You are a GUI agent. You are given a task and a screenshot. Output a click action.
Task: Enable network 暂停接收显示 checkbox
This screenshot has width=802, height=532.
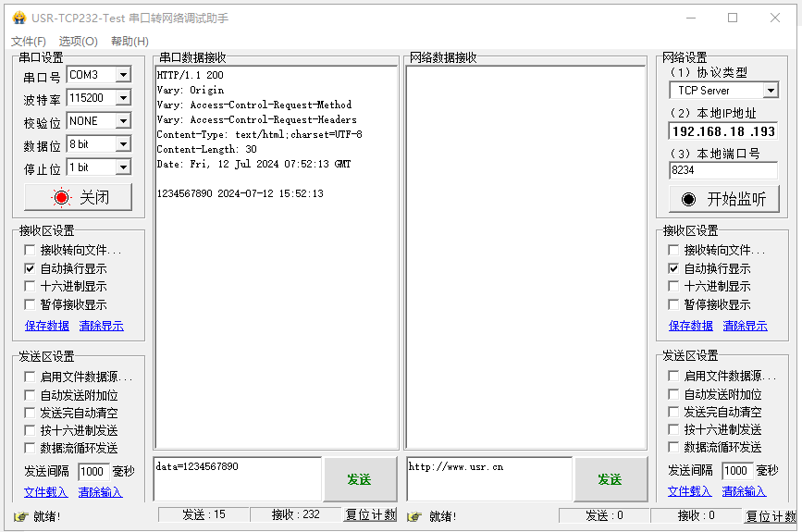coord(673,304)
